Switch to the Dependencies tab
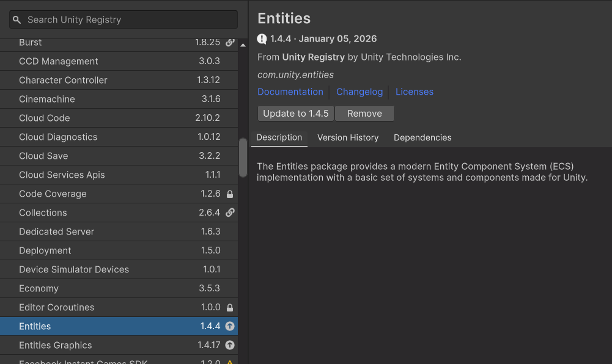Screen dimensions: 612x364 [422, 137]
